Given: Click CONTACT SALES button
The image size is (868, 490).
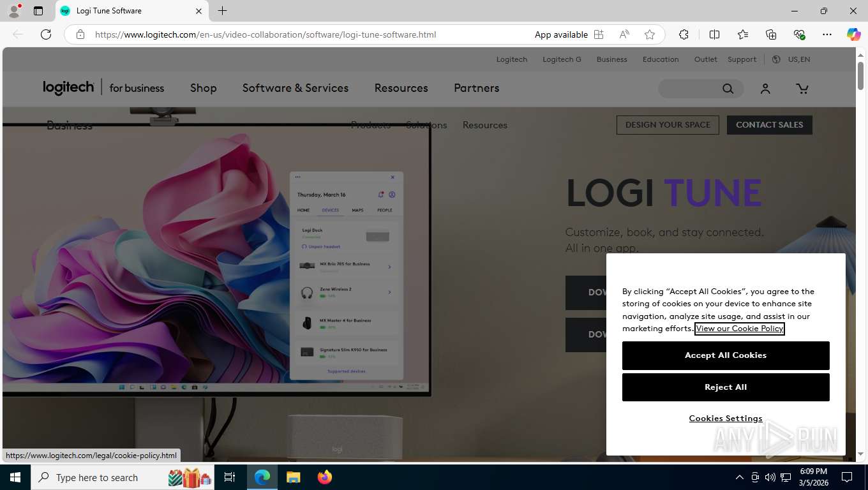Looking at the screenshot, I should 770,125.
